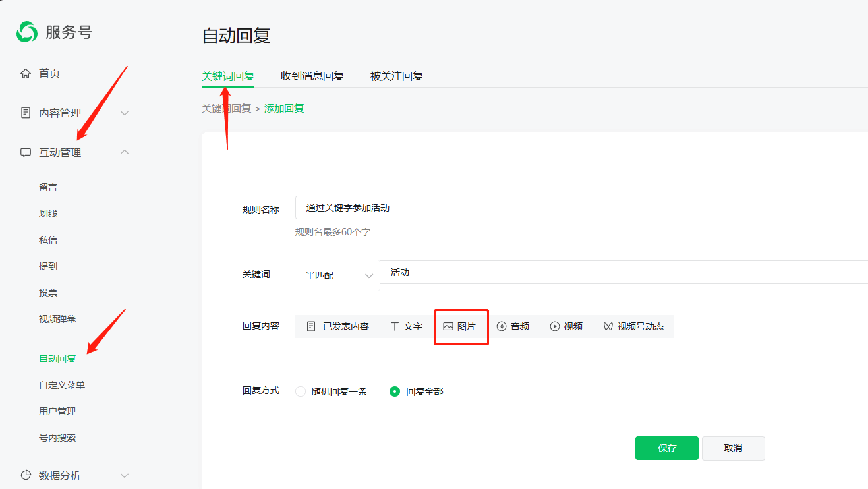This screenshot has height=489, width=868.
Task: Click the 文字 T icon
Action: 395,326
